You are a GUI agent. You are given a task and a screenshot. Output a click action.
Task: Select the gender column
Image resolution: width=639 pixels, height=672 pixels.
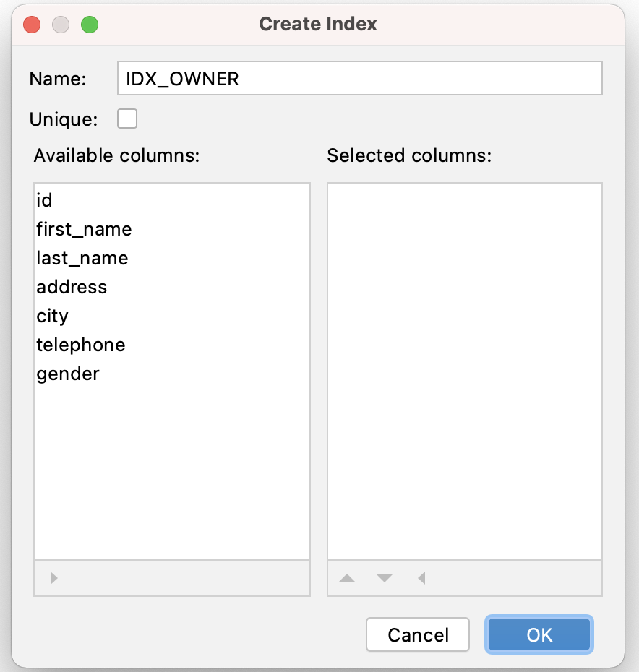pyautogui.click(x=172, y=374)
